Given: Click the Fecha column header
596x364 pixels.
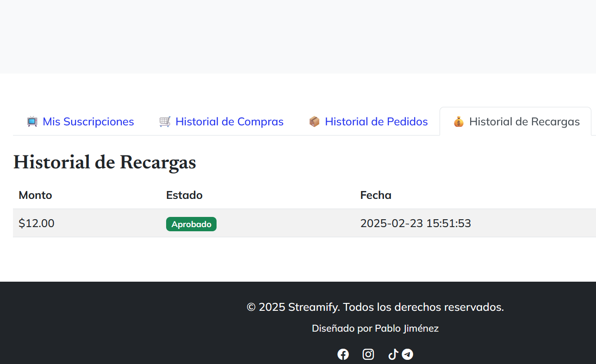Looking at the screenshot, I should tap(376, 195).
